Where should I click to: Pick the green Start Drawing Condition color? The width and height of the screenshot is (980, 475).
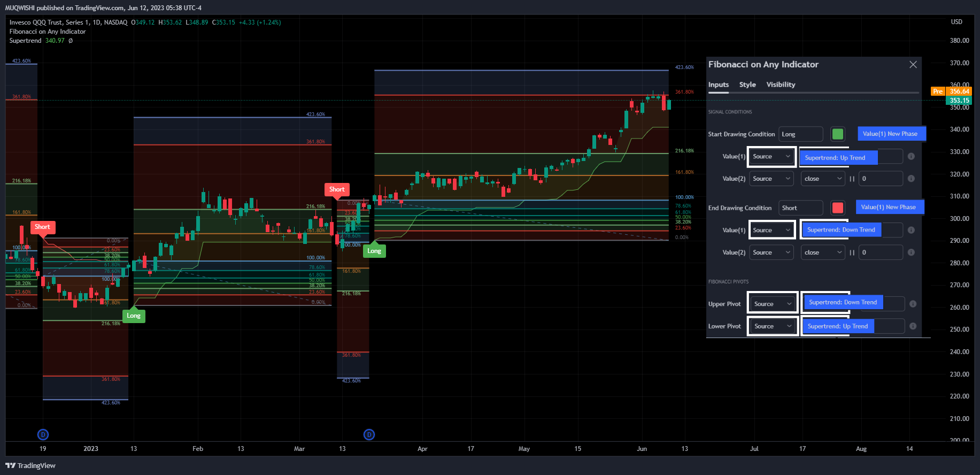838,134
